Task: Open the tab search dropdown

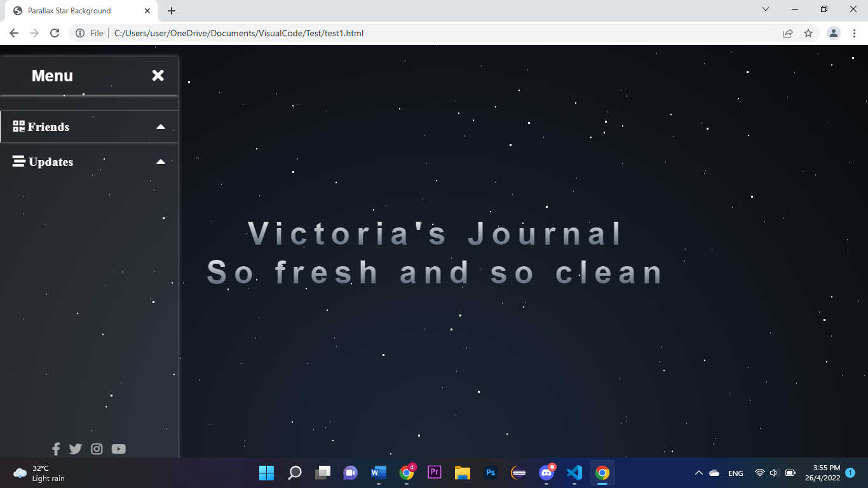Action: tap(766, 9)
